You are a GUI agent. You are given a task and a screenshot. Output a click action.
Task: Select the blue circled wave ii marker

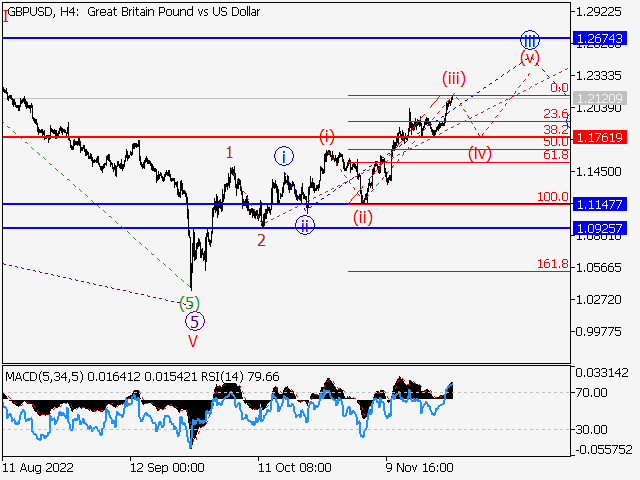point(305,225)
